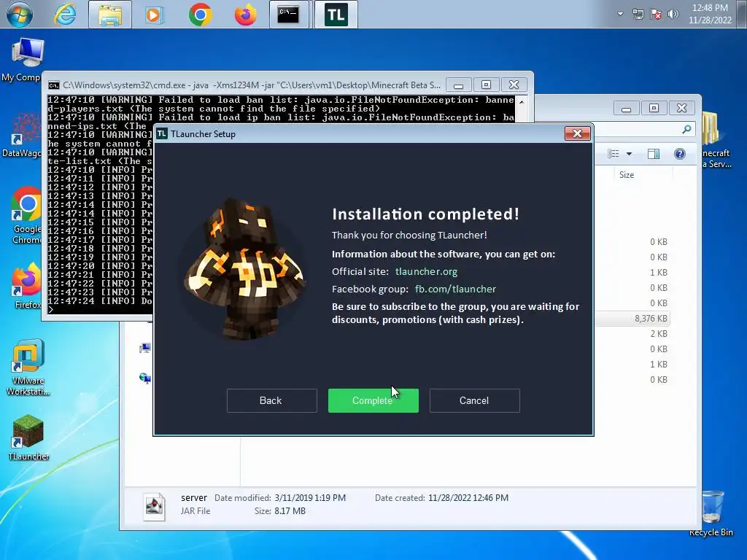Open the clock showing 12:48 PM
The image size is (747, 560).
click(x=710, y=14)
